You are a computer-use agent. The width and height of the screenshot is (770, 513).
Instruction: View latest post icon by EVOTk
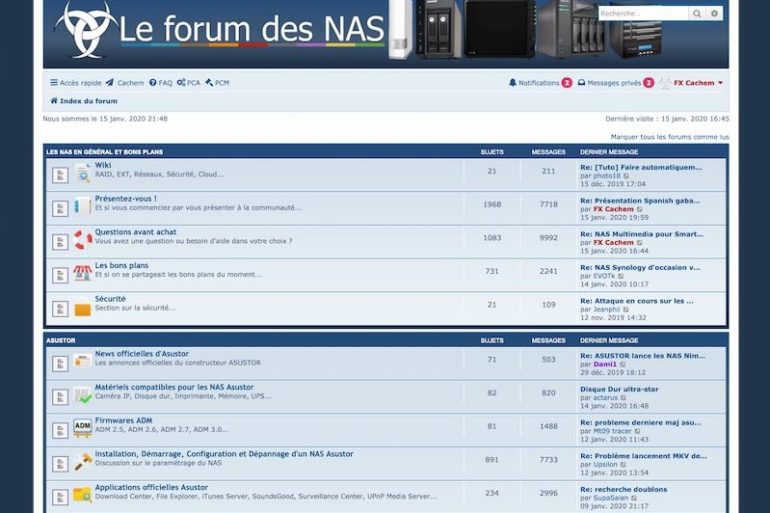pyautogui.click(x=621, y=276)
